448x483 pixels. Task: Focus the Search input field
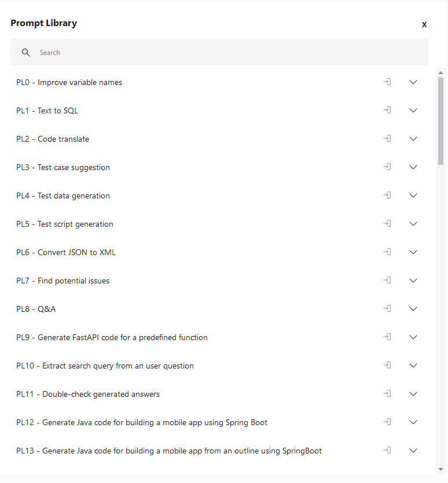pos(219,52)
